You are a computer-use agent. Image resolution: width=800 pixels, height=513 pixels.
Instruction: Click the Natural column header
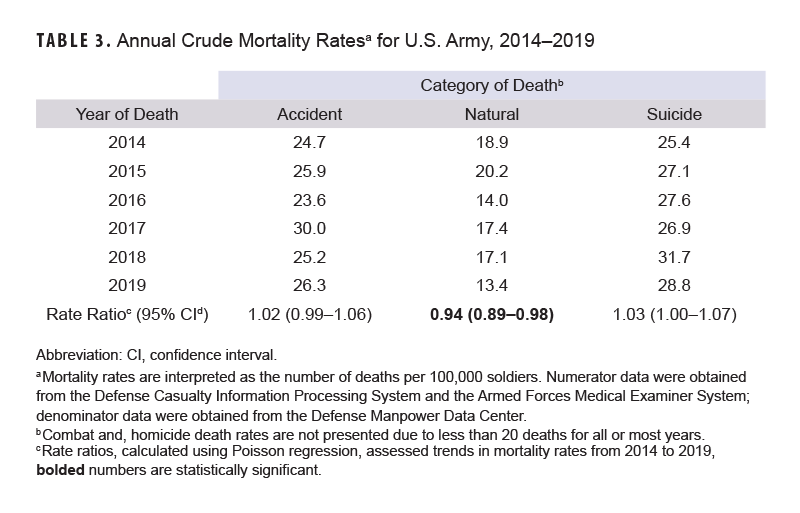(x=492, y=114)
